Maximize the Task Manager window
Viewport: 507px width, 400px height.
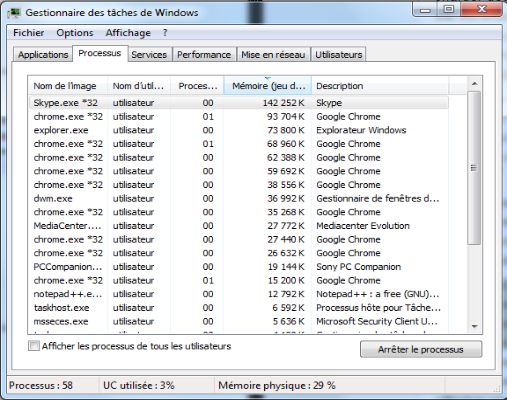coord(449,9)
